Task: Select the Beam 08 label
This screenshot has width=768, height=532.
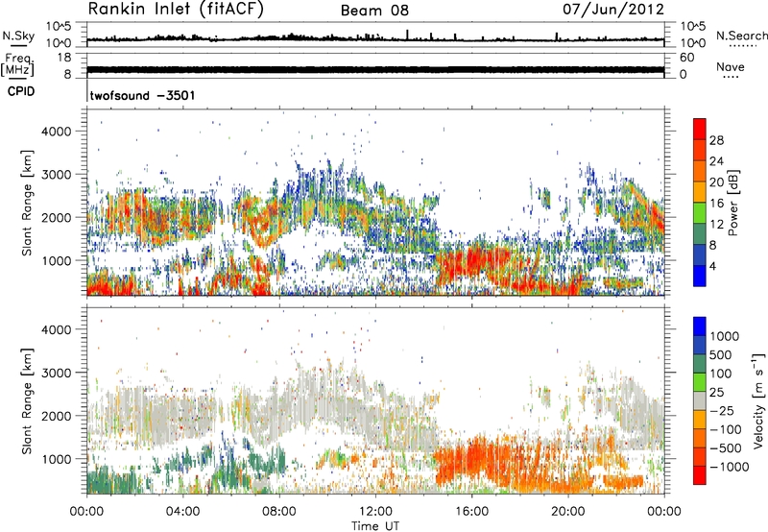Action: (x=374, y=11)
